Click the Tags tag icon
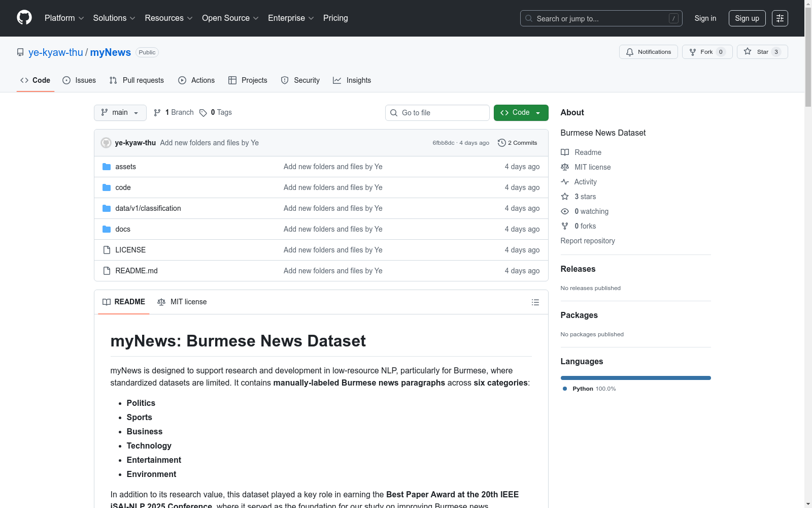Image resolution: width=812 pixels, height=508 pixels. (203, 113)
